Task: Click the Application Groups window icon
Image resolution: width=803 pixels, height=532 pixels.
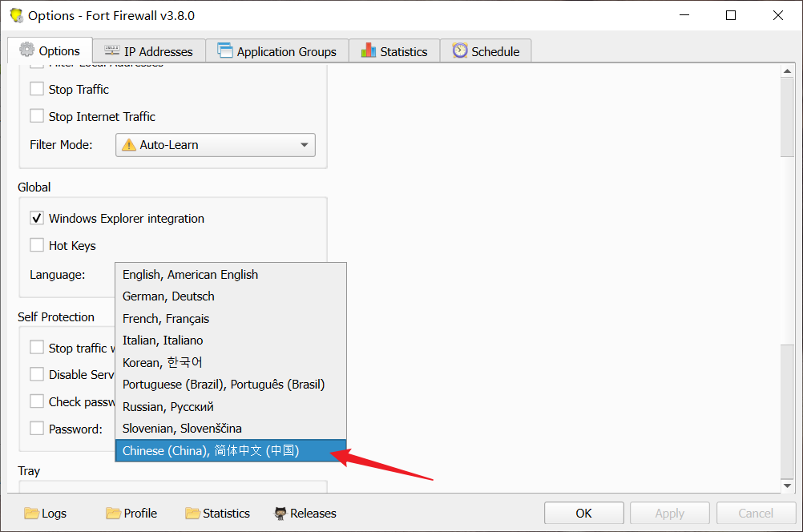Action: pyautogui.click(x=224, y=51)
